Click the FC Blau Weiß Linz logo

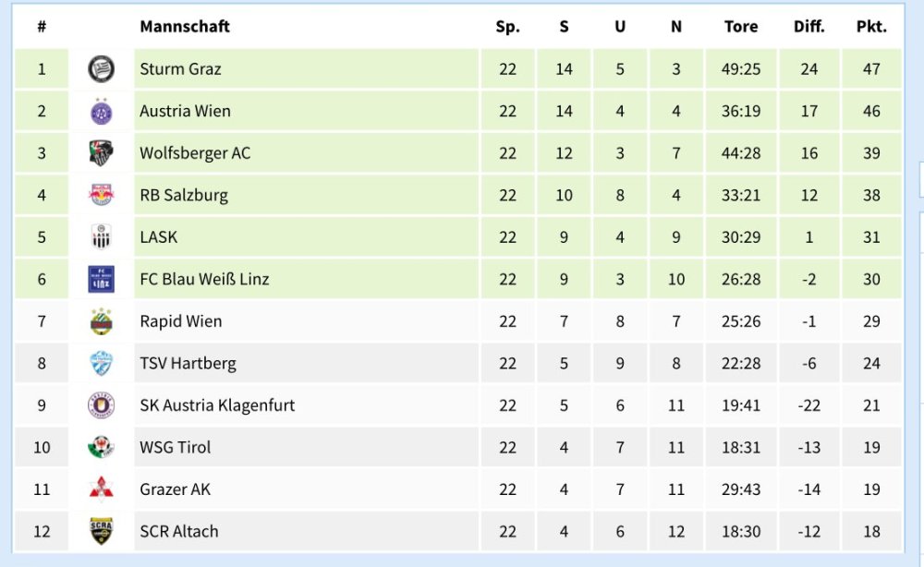pyautogui.click(x=101, y=279)
